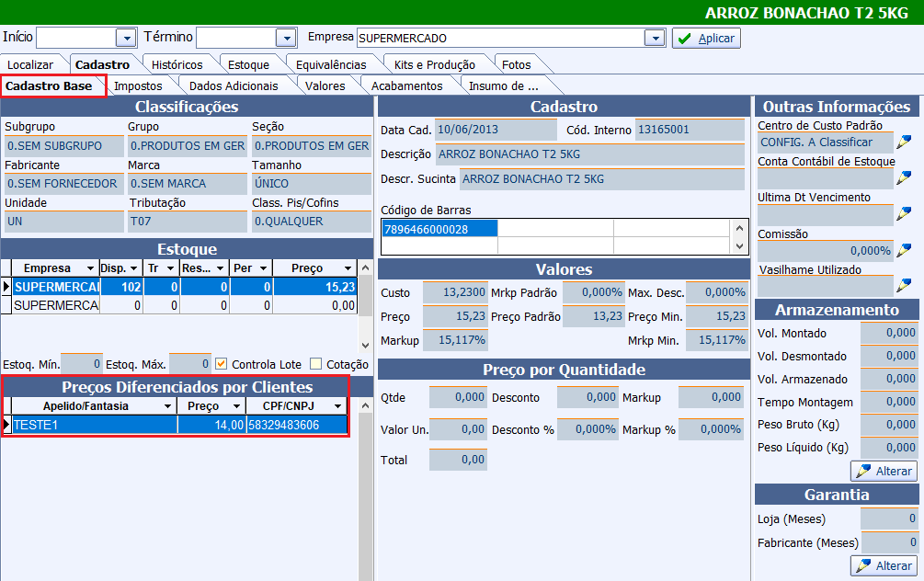Click the edit icon beside Centro de Custo Padrão
This screenshot has height=581, width=924.
(906, 142)
